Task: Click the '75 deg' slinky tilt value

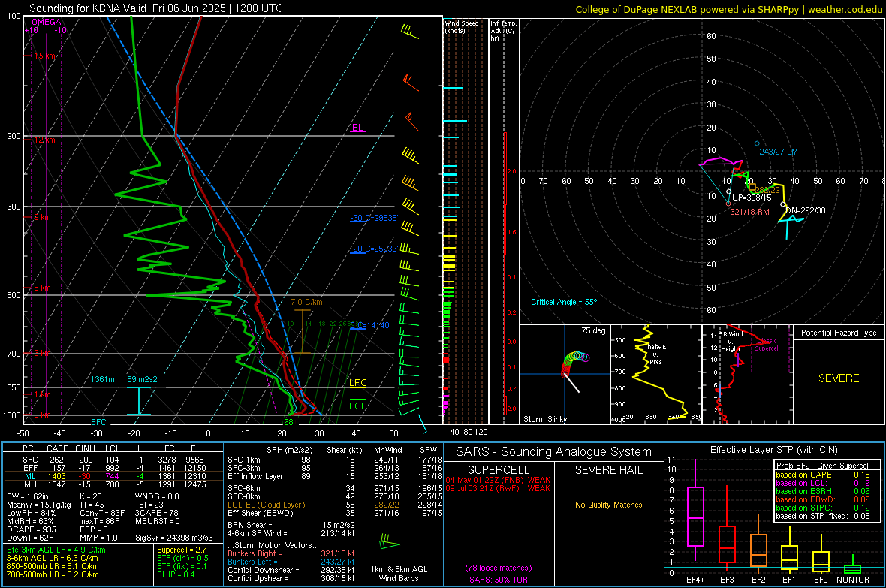Action: 593,330
